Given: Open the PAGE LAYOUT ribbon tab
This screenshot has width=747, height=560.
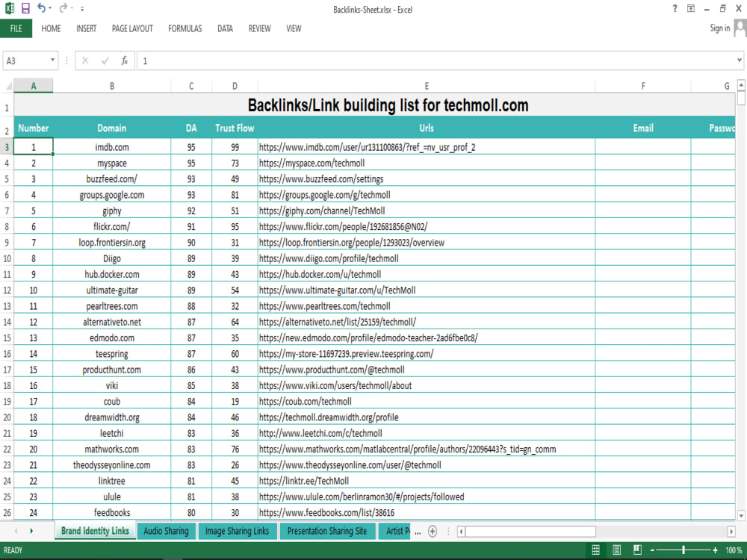Looking at the screenshot, I should (132, 28).
